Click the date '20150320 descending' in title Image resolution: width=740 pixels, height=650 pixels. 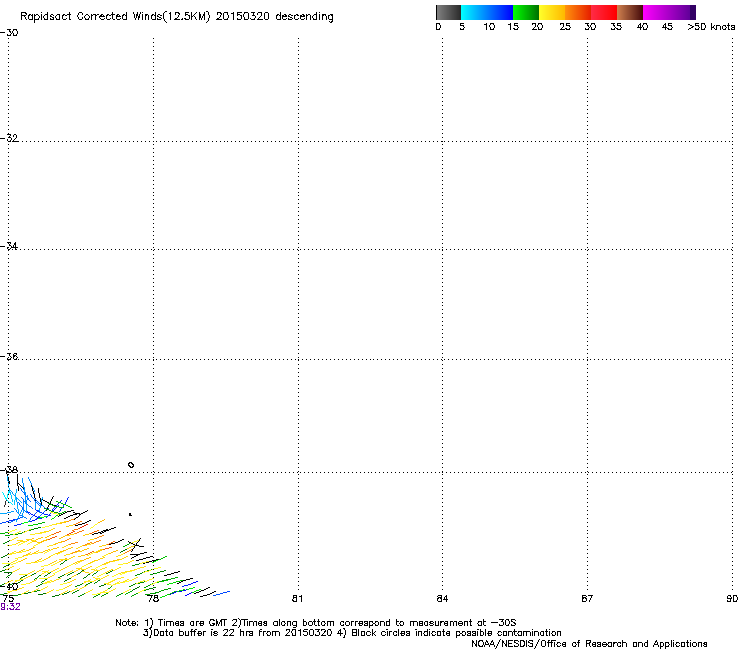275,17
